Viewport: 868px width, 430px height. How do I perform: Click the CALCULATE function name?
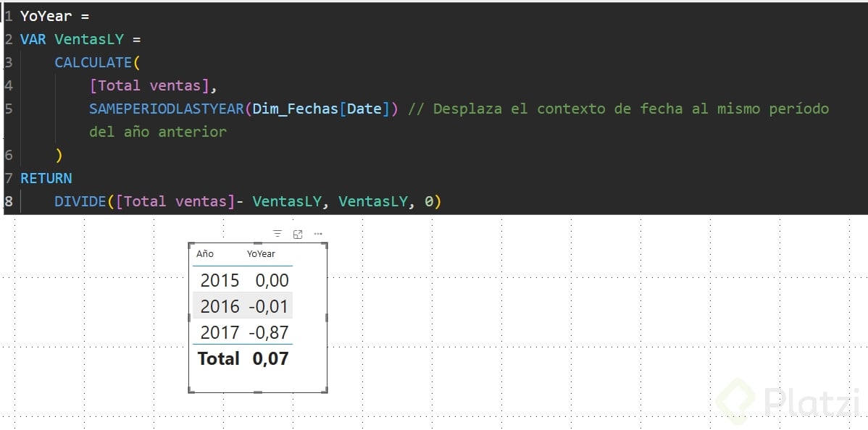coord(93,62)
